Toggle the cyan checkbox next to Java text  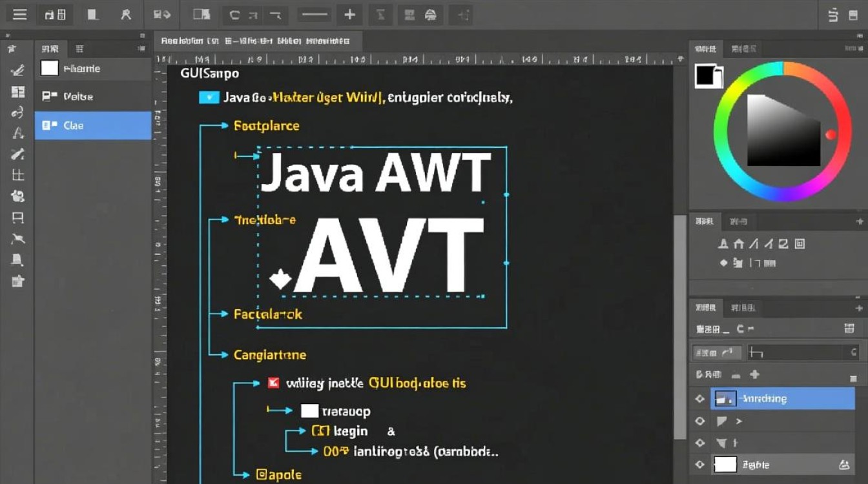[208, 97]
